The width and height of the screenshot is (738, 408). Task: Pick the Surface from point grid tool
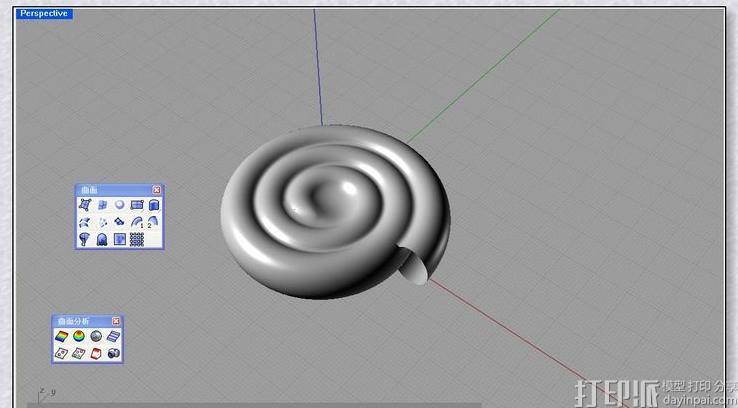pos(137,239)
